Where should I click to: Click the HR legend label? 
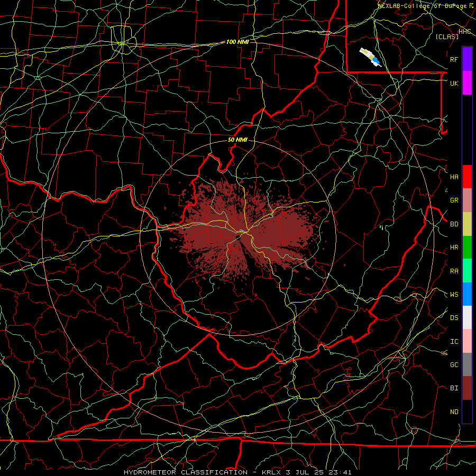click(x=454, y=248)
